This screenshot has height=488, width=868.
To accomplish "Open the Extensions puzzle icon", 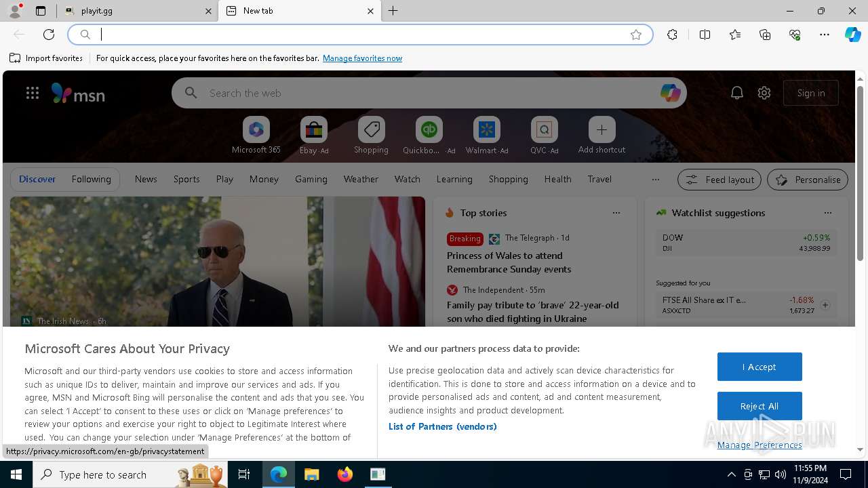I will click(672, 35).
